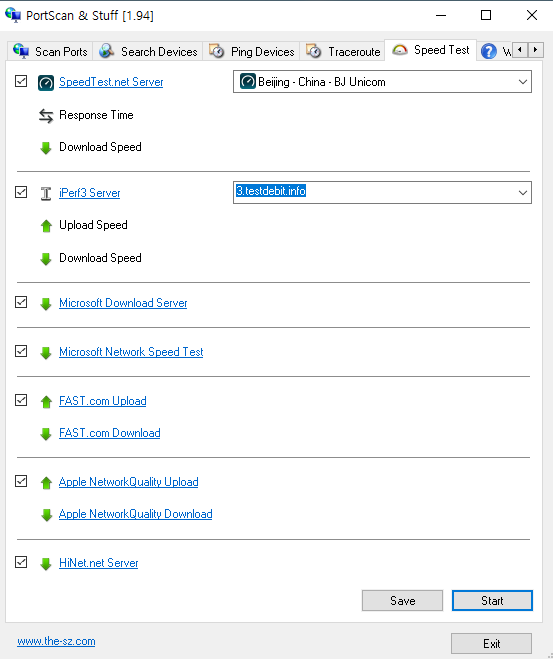Open the FAST.com Download link
Screen dimensions: 553x659
point(109,433)
